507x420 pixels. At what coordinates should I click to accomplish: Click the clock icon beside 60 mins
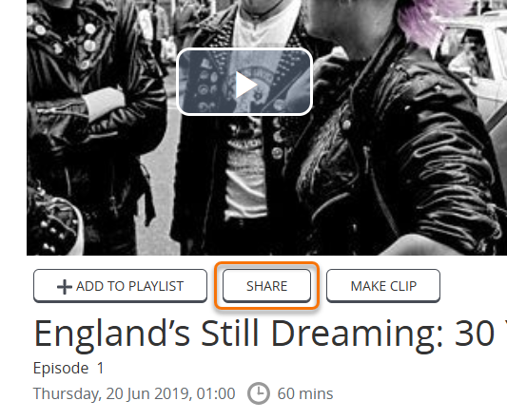pyautogui.click(x=259, y=393)
